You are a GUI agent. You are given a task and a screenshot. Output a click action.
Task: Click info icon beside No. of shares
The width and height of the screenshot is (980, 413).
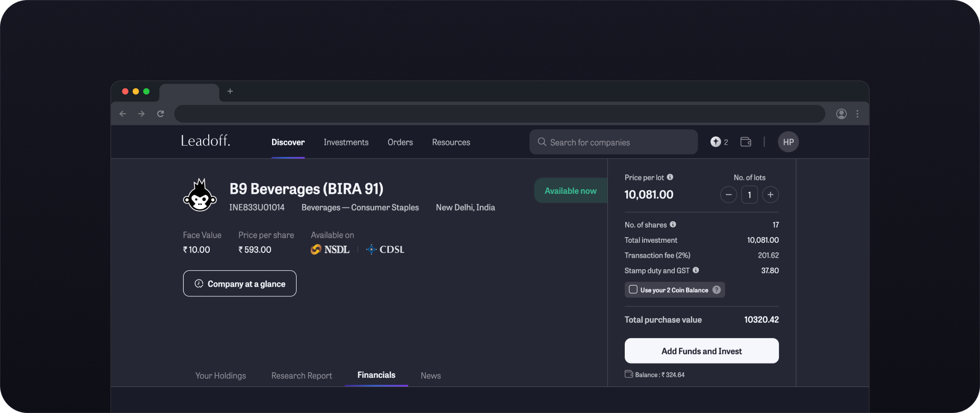tap(673, 224)
